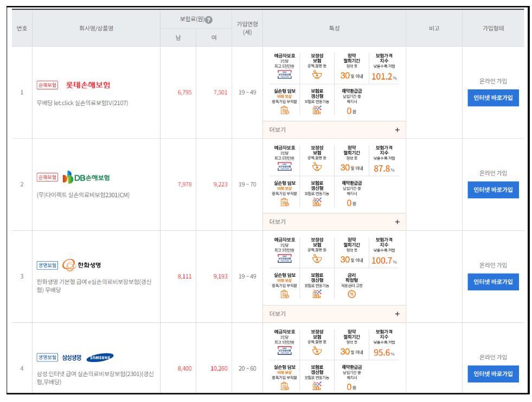The height and width of the screenshot is (402, 532).
Task: Click price index value 87.8%
Action: tap(384, 168)
